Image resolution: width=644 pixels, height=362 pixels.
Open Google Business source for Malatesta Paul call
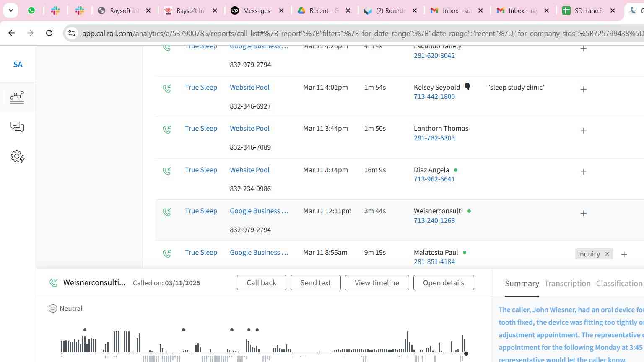[259, 252]
